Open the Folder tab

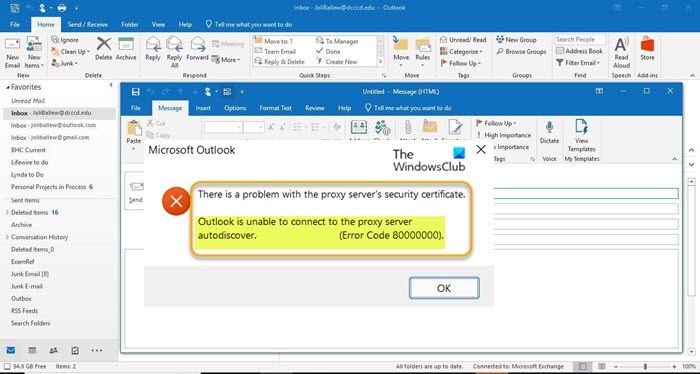point(129,25)
